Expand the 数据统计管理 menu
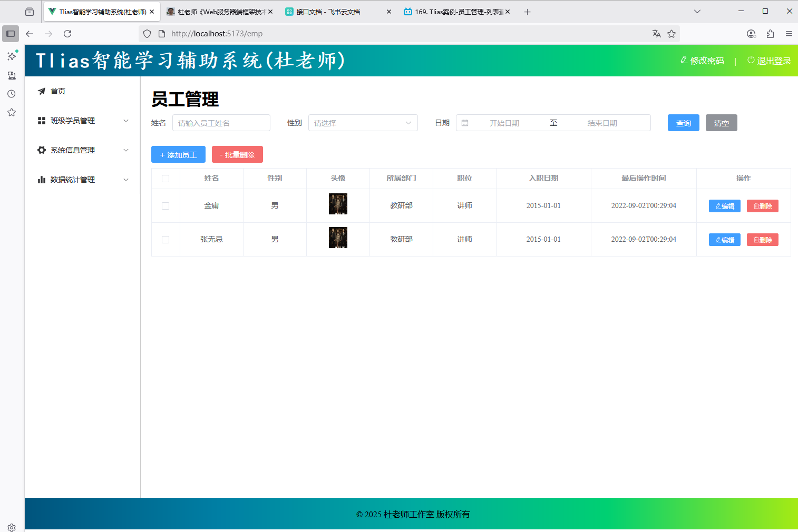 (x=83, y=180)
